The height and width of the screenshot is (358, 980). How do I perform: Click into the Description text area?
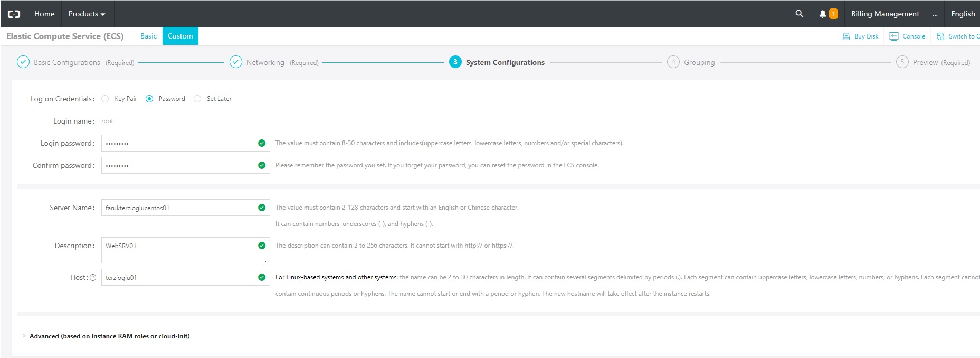[185, 250]
